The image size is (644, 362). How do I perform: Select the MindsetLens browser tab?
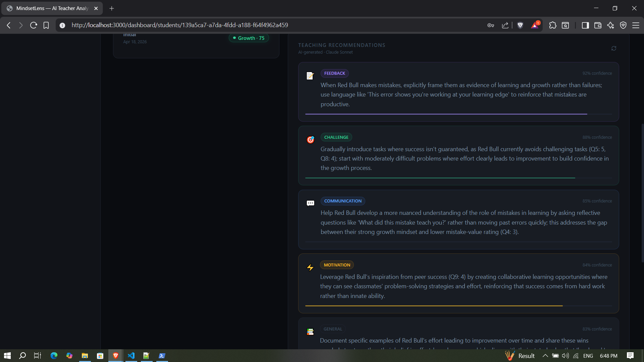(52, 8)
